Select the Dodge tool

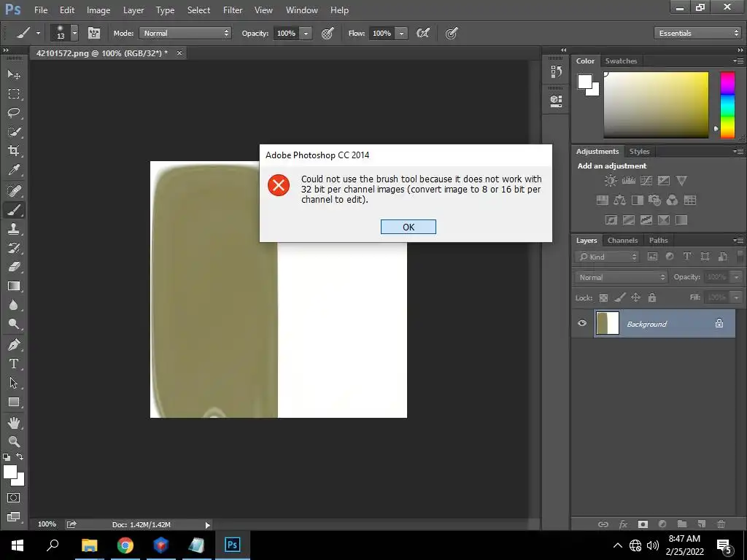tap(14, 324)
